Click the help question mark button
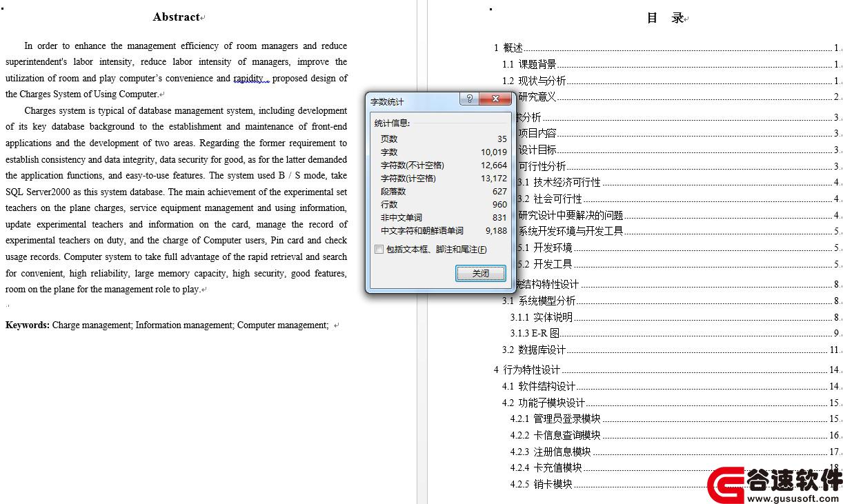 click(x=469, y=100)
